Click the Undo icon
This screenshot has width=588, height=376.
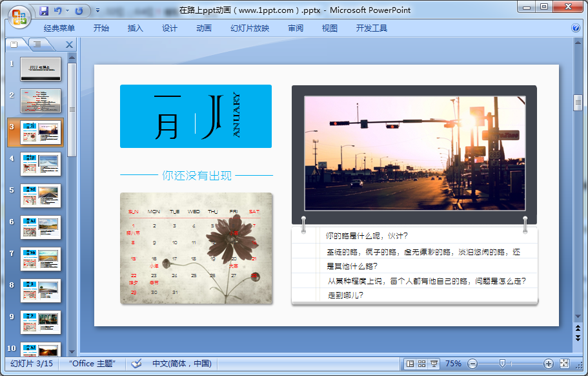(x=57, y=11)
